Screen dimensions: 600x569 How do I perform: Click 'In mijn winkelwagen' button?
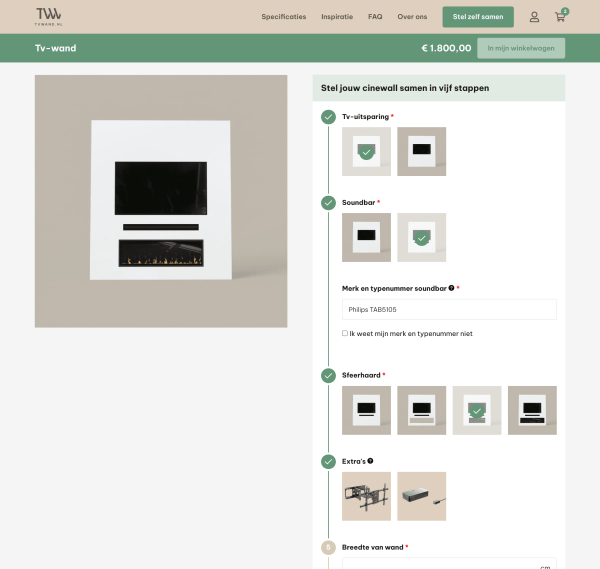point(521,48)
